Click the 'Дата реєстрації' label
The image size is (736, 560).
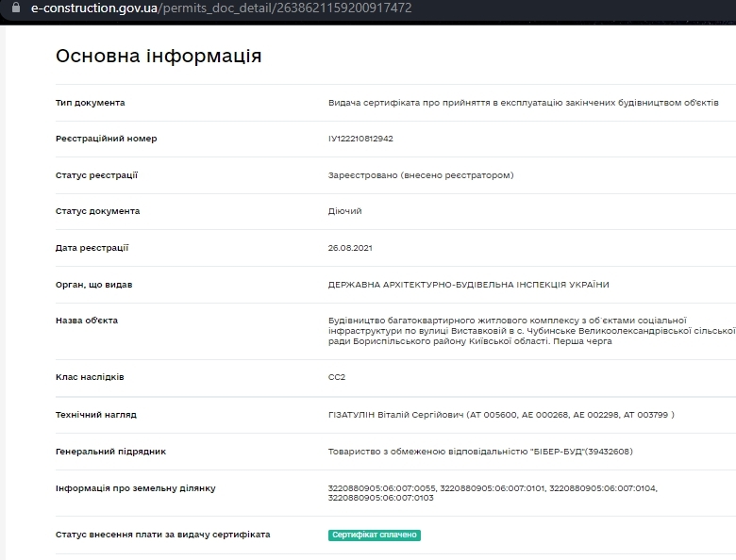pyautogui.click(x=92, y=248)
